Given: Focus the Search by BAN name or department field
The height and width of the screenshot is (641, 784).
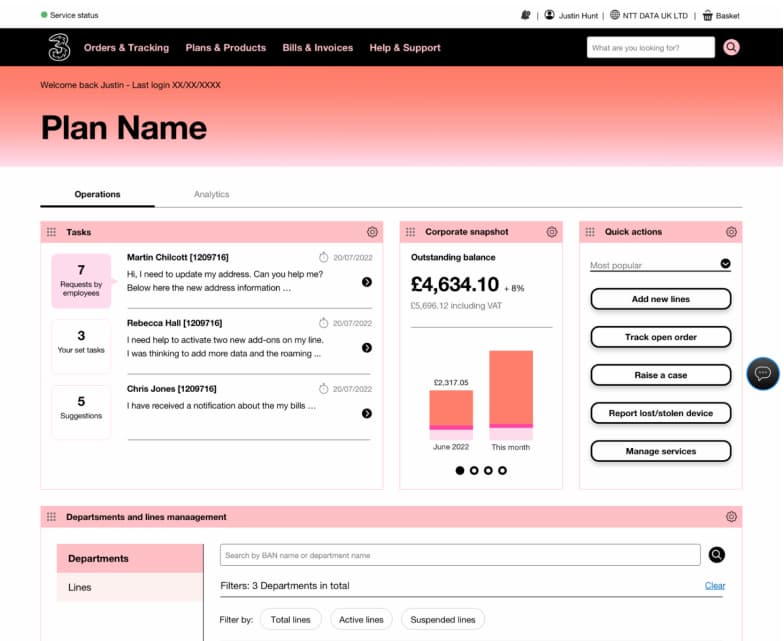Looking at the screenshot, I should coord(460,555).
